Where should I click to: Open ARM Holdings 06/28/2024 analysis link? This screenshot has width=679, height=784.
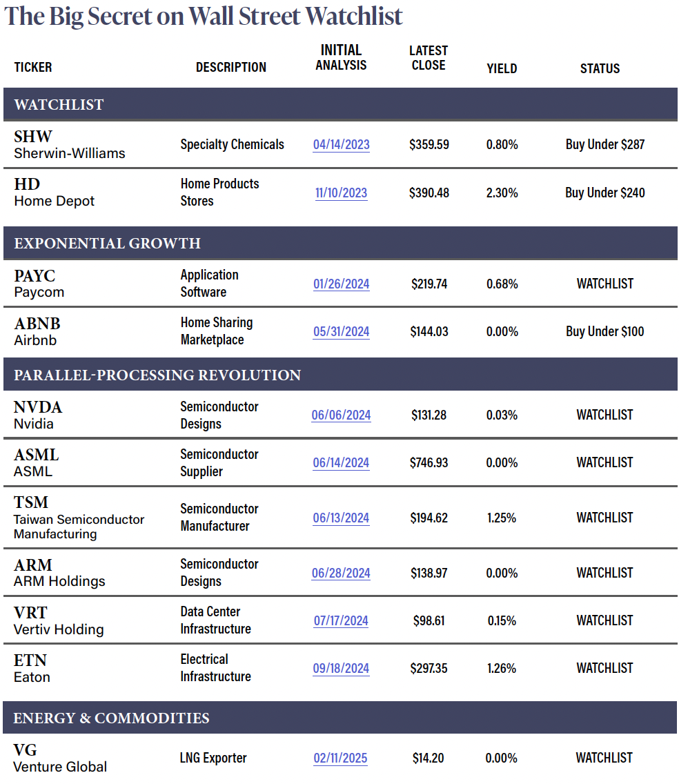pos(341,574)
